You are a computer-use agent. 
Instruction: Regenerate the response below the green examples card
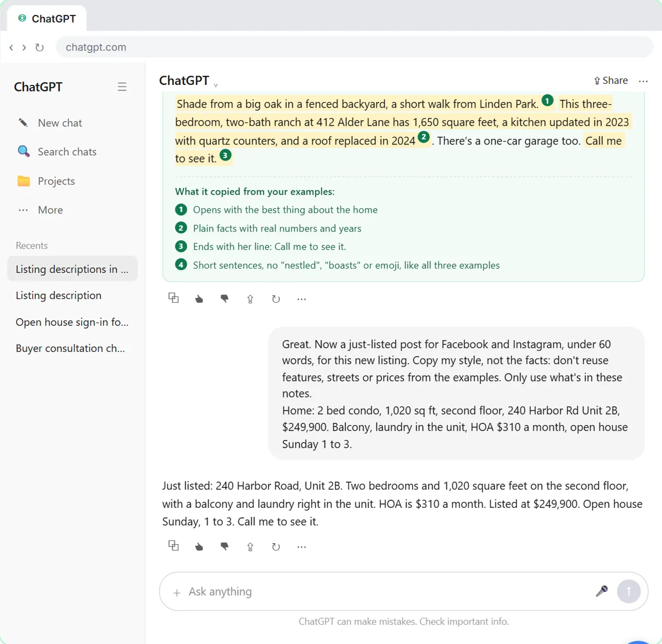point(276,299)
